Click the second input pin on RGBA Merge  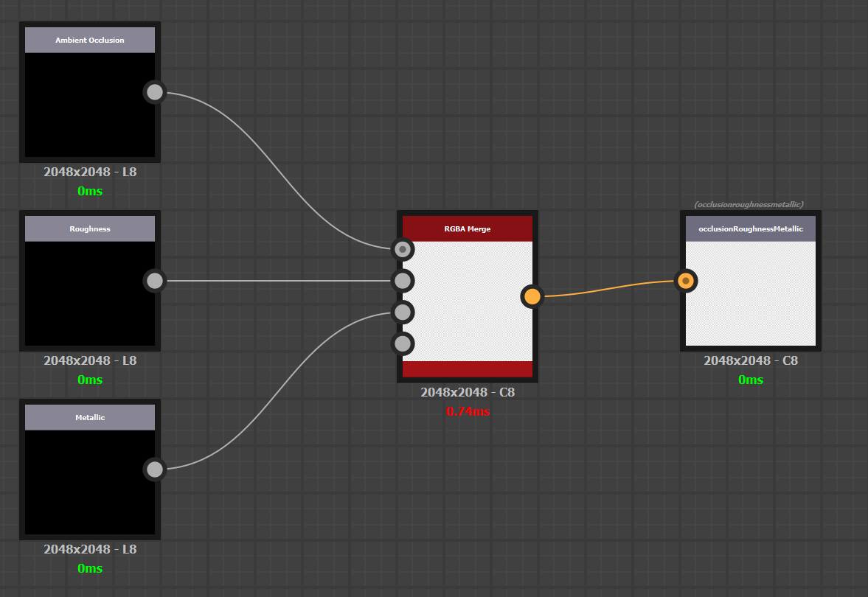[403, 281]
